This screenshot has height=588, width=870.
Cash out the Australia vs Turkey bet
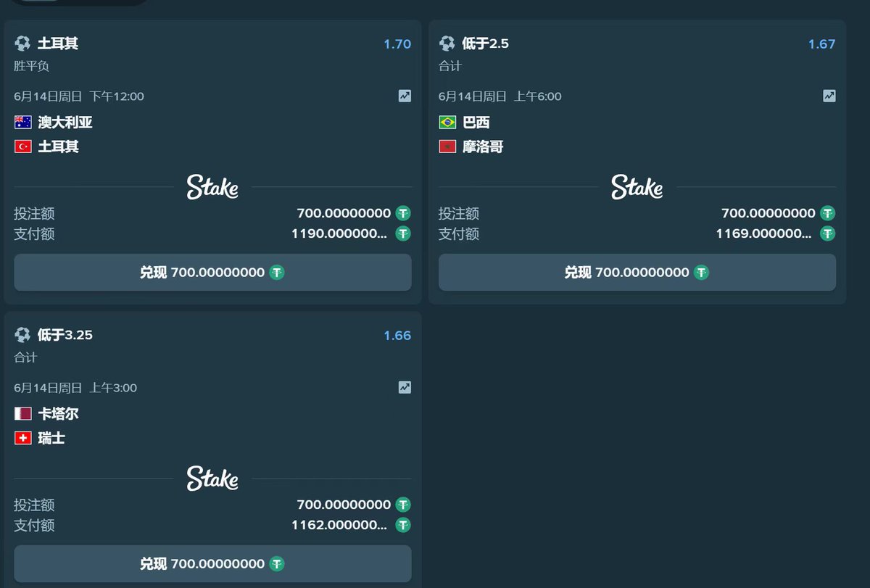click(212, 273)
